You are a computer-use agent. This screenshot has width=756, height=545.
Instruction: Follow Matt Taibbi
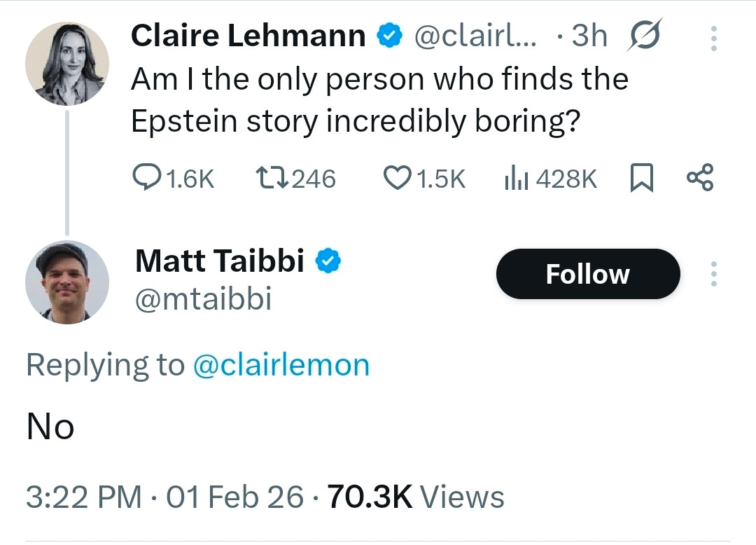(587, 274)
